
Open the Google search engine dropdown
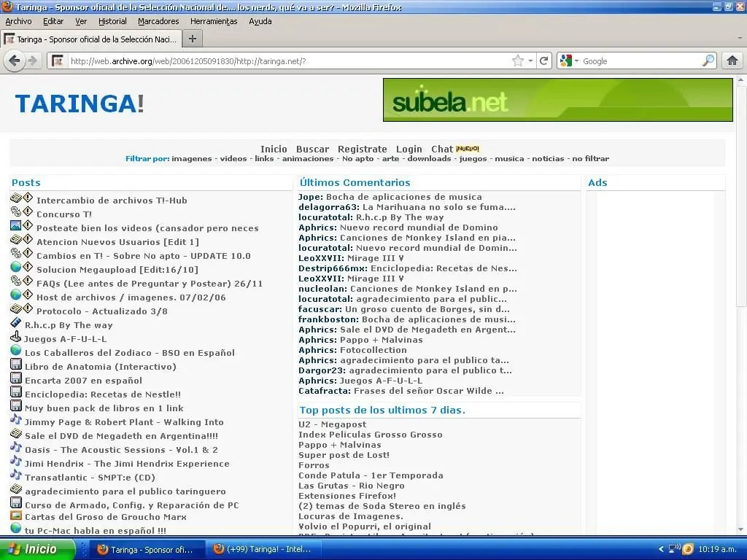click(x=576, y=61)
